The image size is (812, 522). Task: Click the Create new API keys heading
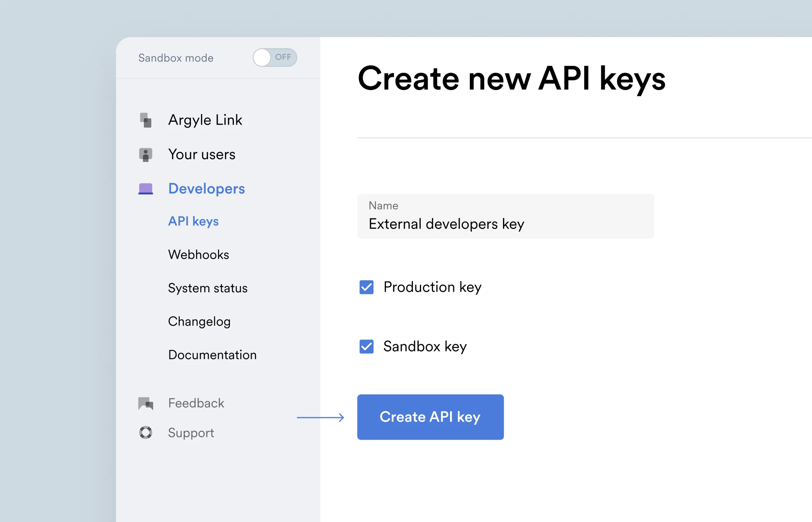[x=512, y=79]
